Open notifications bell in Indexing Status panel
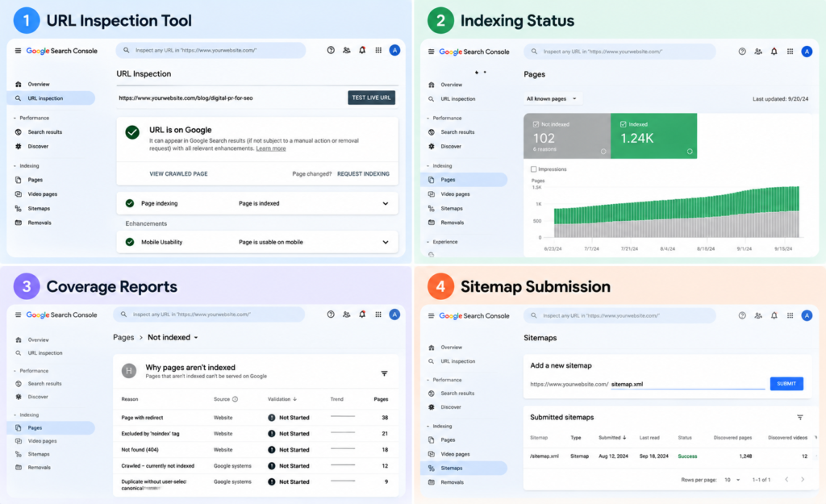The height and width of the screenshot is (504, 826). [x=774, y=51]
